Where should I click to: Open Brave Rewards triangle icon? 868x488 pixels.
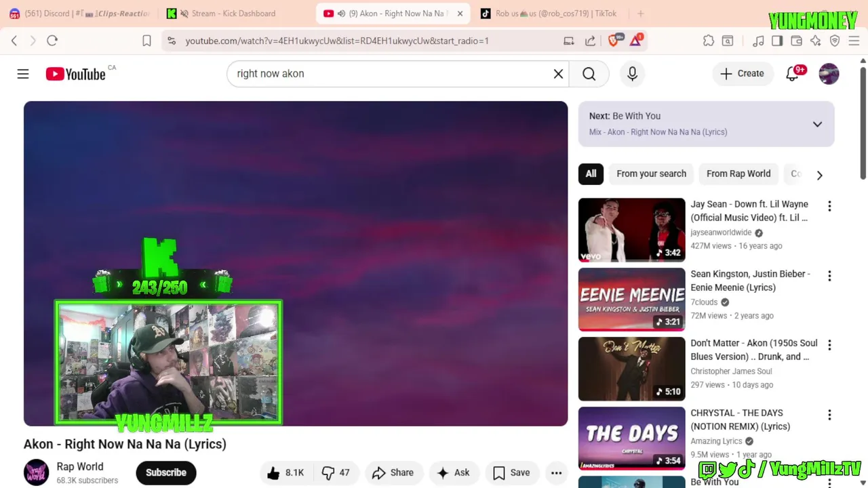coord(636,40)
